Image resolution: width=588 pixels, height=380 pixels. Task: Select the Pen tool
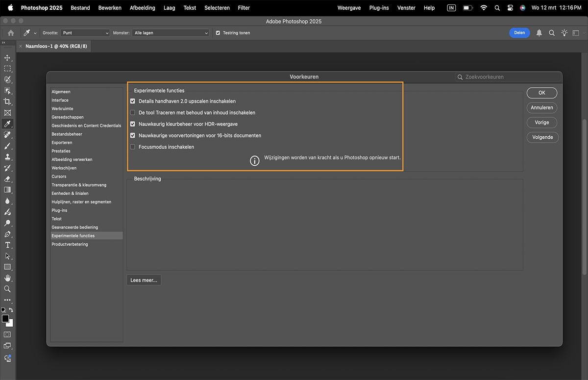point(7,234)
